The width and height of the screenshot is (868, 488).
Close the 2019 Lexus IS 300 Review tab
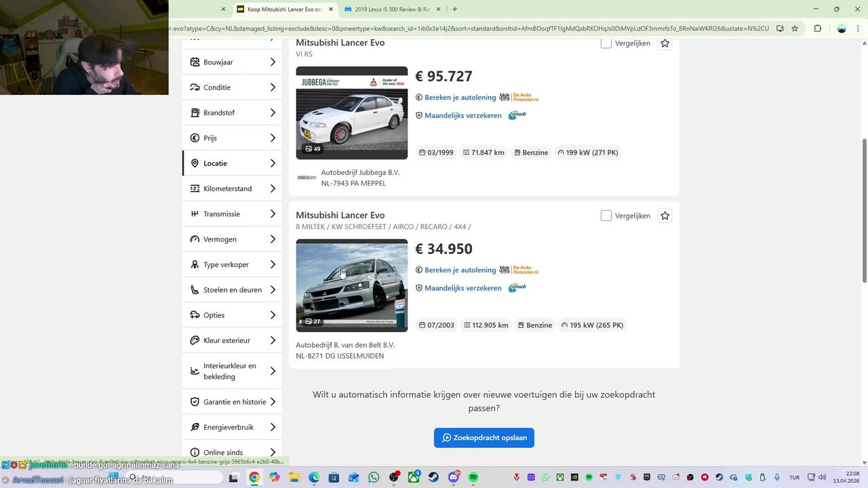pyautogui.click(x=439, y=9)
